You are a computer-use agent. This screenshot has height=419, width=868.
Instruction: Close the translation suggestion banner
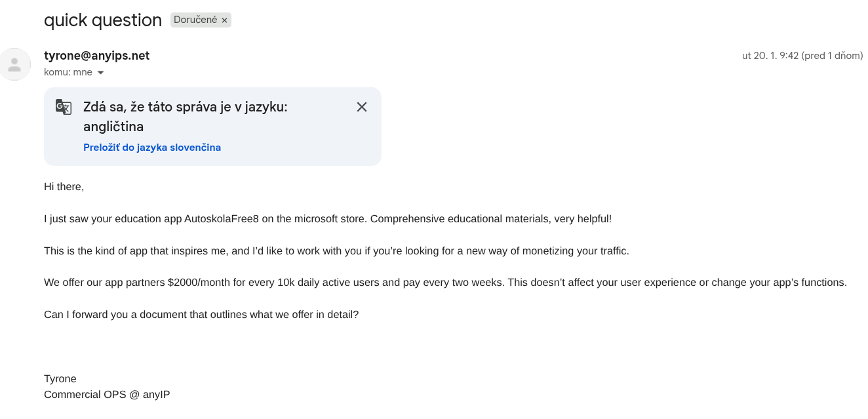click(x=361, y=107)
